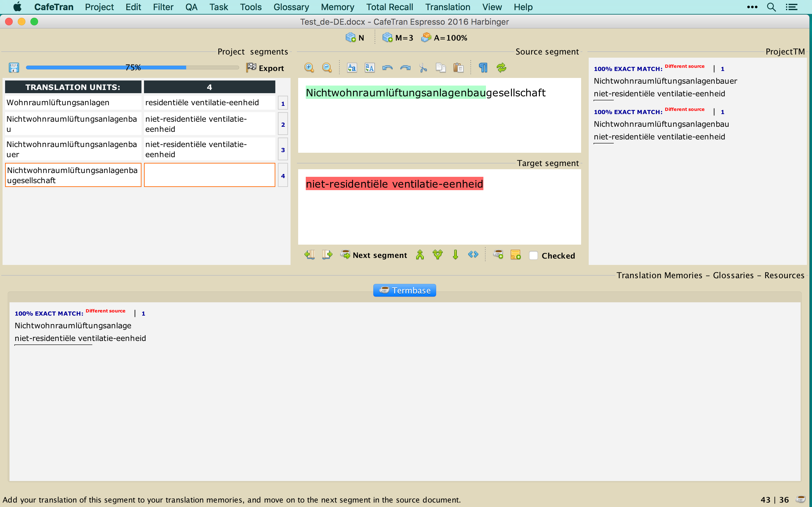Select the Termbase tab
Image resolution: width=812 pixels, height=507 pixels.
(x=404, y=290)
